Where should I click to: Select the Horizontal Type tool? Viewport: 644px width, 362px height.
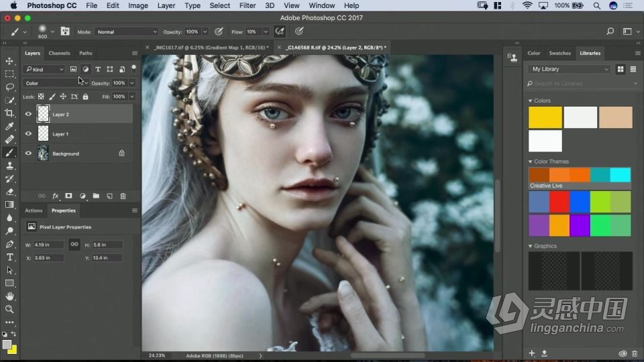[x=9, y=257]
